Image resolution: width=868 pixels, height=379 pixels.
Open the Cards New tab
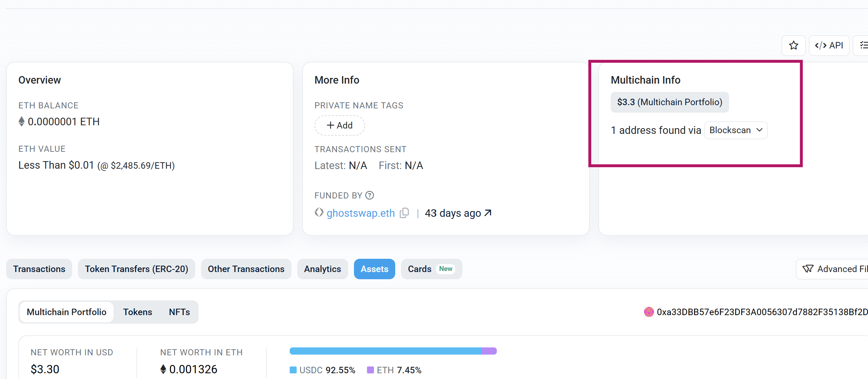(x=431, y=269)
